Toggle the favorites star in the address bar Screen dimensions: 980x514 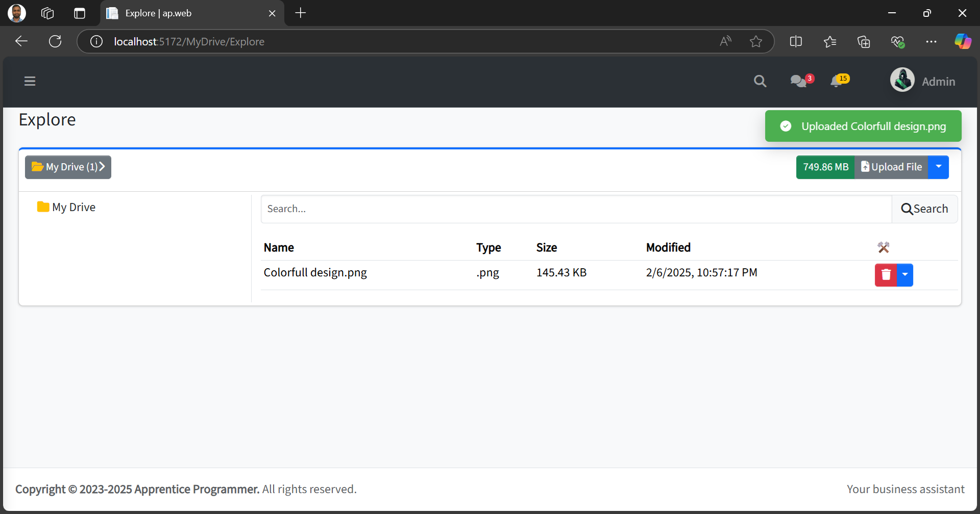tap(756, 41)
